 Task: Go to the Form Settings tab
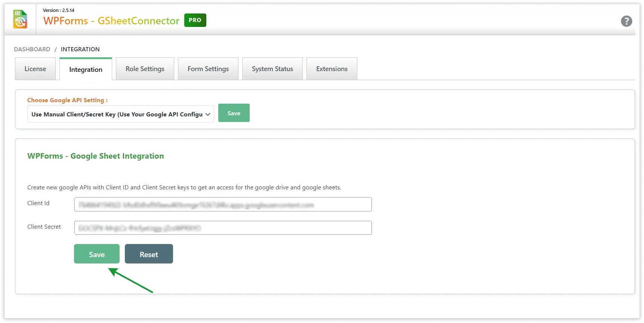pos(208,69)
